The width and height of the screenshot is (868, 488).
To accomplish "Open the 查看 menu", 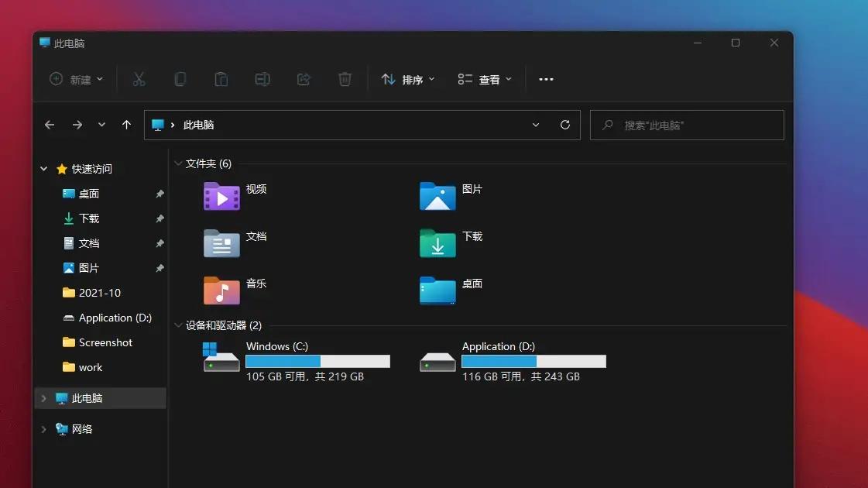I will point(484,79).
